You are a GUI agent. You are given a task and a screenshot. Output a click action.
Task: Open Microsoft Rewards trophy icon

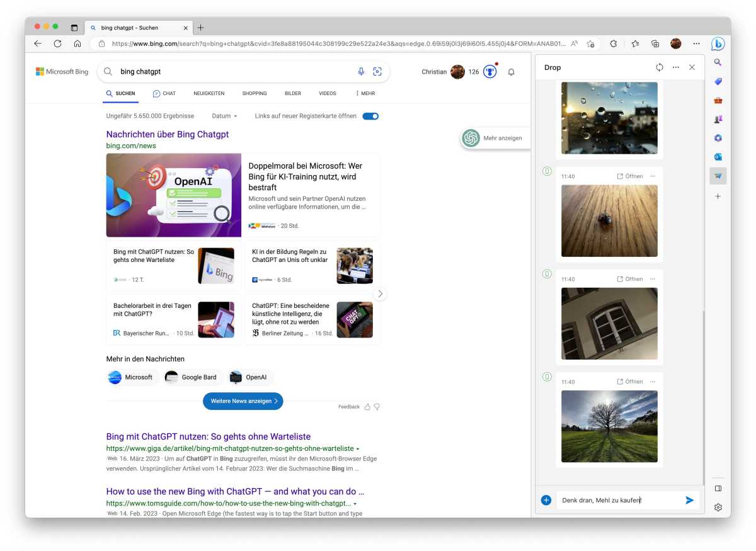click(490, 72)
